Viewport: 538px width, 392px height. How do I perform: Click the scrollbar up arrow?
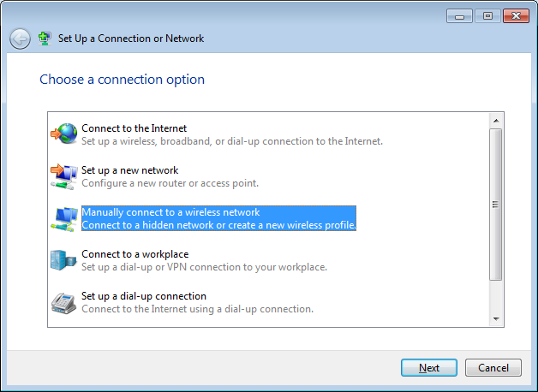pos(496,121)
